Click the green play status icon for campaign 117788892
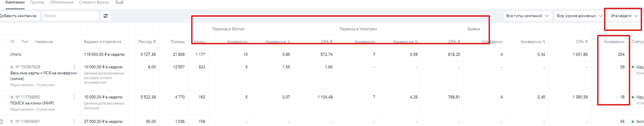The height and width of the screenshot is (126, 644). point(633,97)
